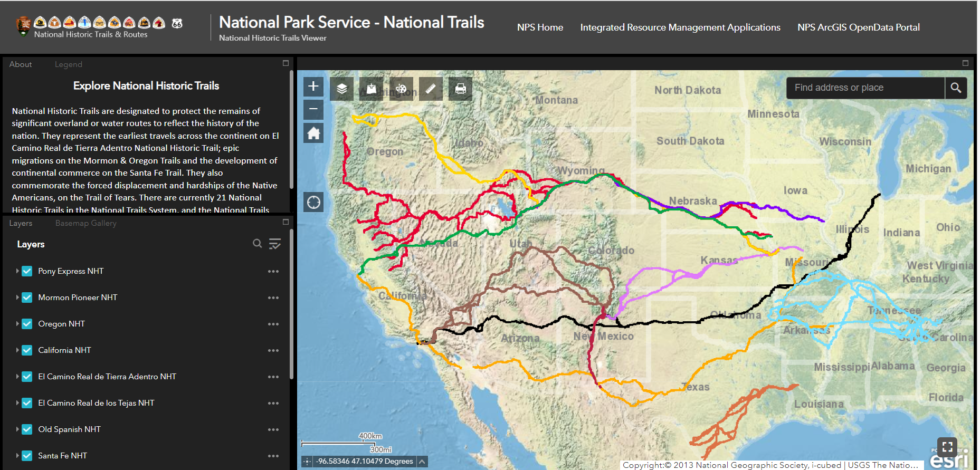Open options menu for Oregon NHT
The image size is (980, 470).
[x=273, y=324]
